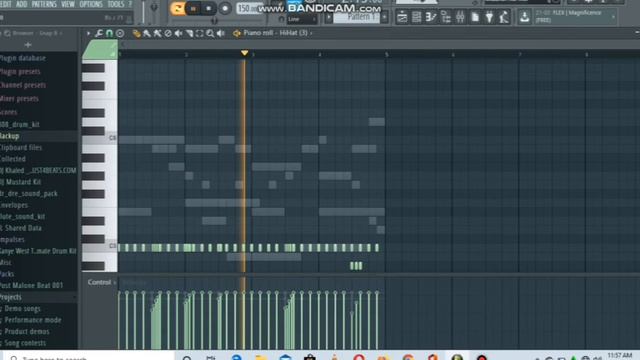640x360 pixels.
Task: Click the orange playhead marker on timeline
Action: (244, 53)
